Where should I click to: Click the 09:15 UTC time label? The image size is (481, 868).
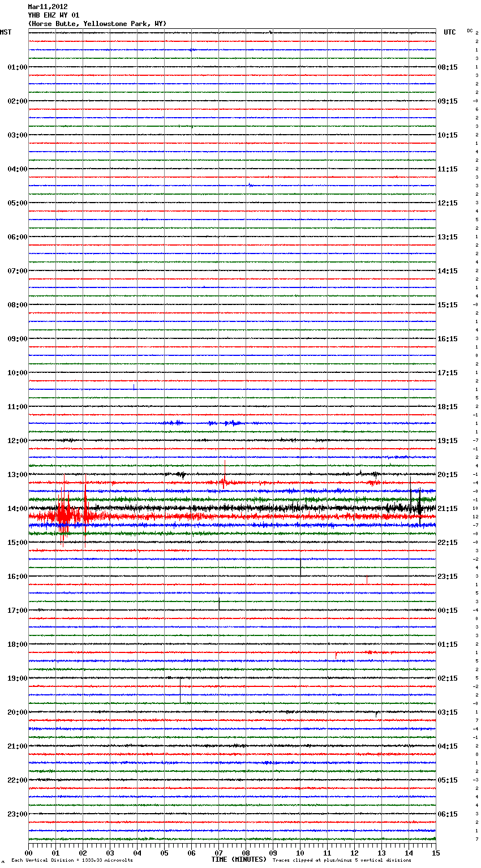click(448, 101)
